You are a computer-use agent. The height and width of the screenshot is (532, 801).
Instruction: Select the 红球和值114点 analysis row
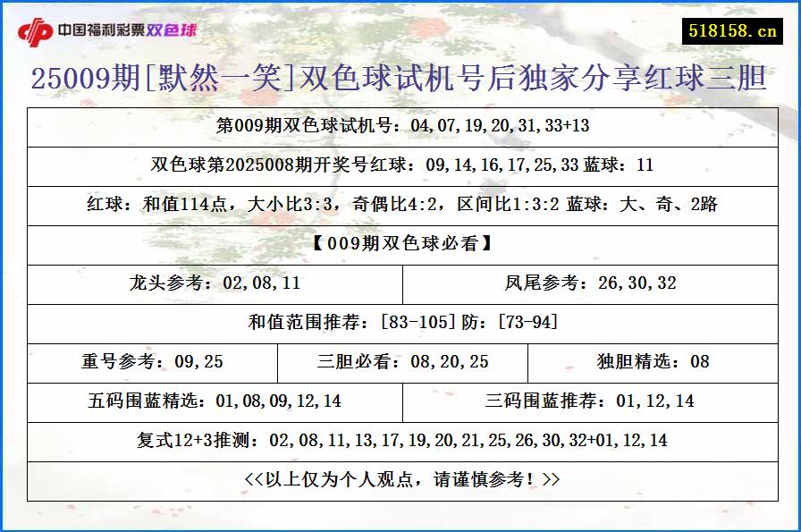coord(400,206)
